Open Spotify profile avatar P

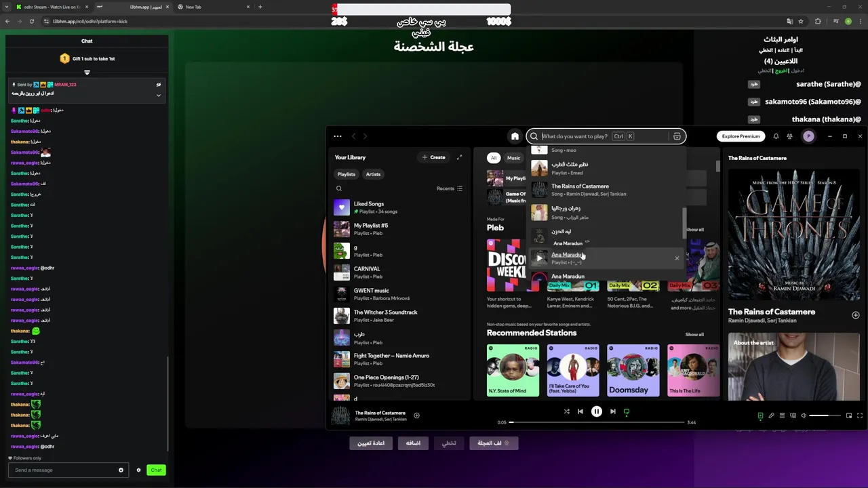pyautogui.click(x=808, y=136)
